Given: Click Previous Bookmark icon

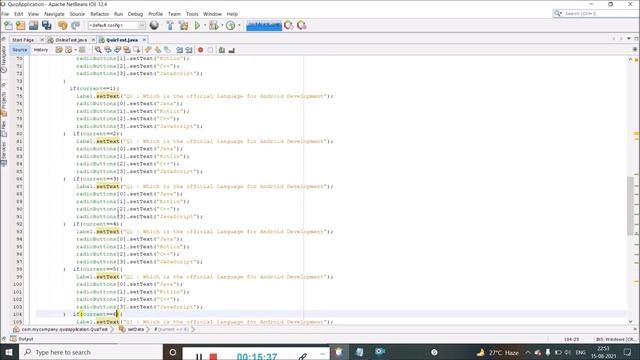Looking at the screenshot, I should pos(148,50).
